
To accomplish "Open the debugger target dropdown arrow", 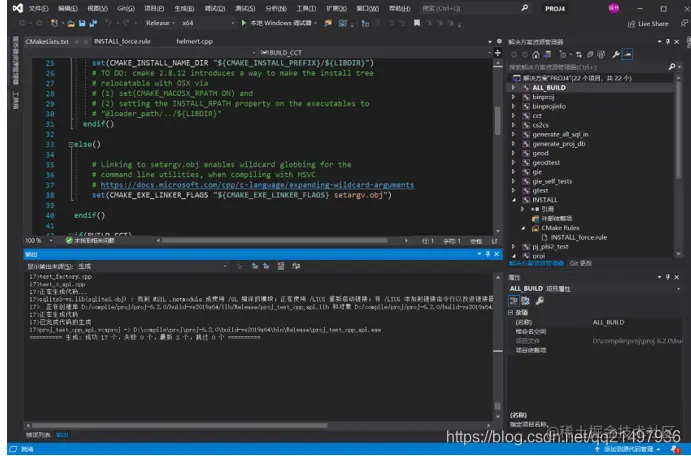I will (316, 23).
